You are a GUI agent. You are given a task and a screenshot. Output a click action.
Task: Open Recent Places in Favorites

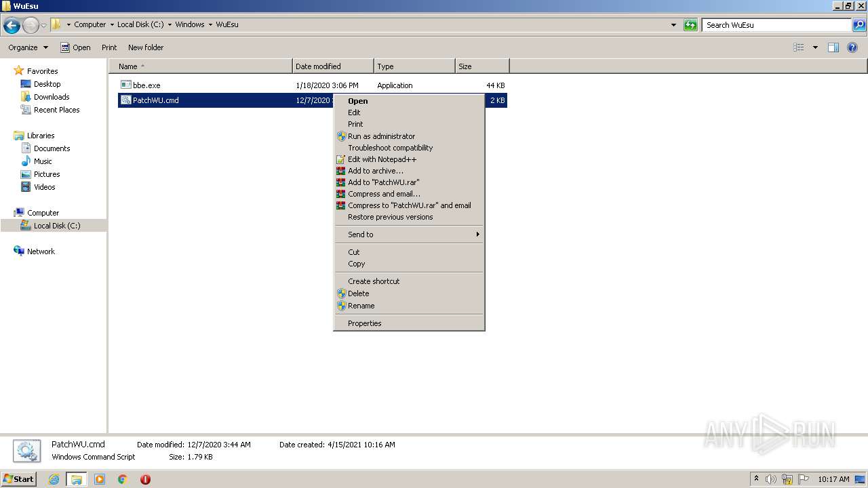56,110
